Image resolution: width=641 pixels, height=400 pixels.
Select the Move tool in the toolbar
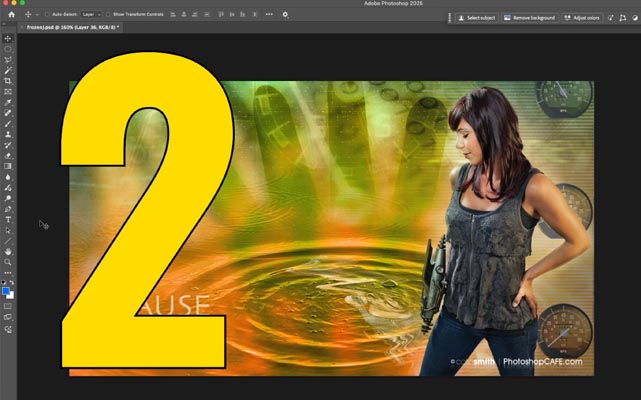tap(8, 38)
